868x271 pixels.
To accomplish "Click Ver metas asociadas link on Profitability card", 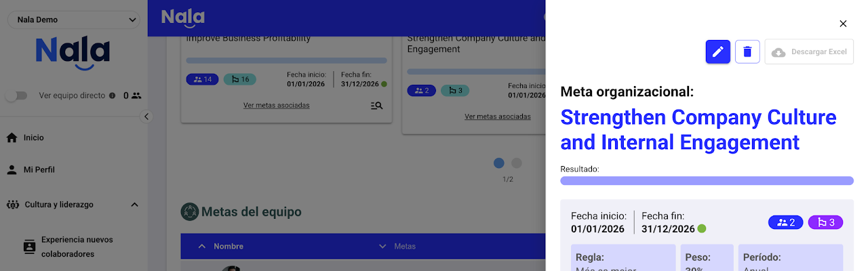I will [276, 105].
